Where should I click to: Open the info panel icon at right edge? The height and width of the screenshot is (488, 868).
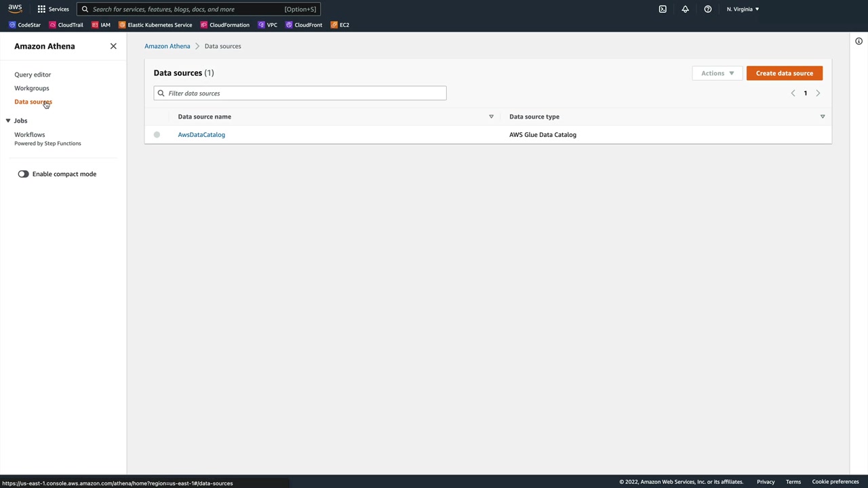tap(859, 41)
